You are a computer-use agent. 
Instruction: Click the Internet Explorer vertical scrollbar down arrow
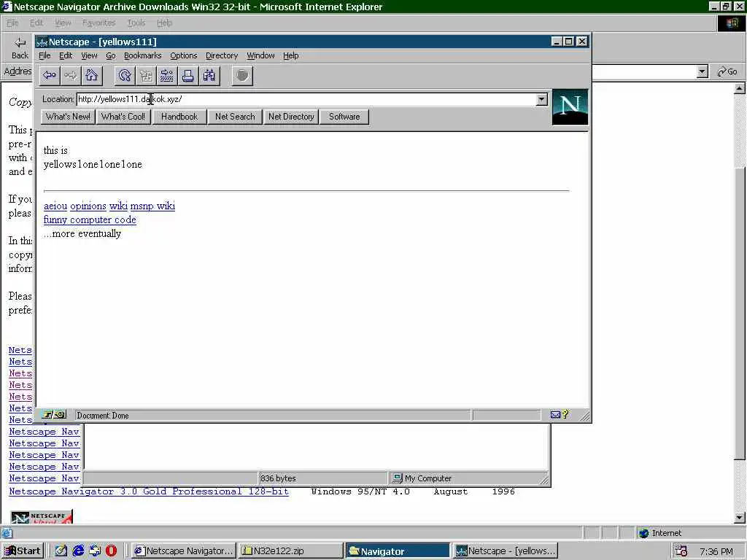click(740, 518)
